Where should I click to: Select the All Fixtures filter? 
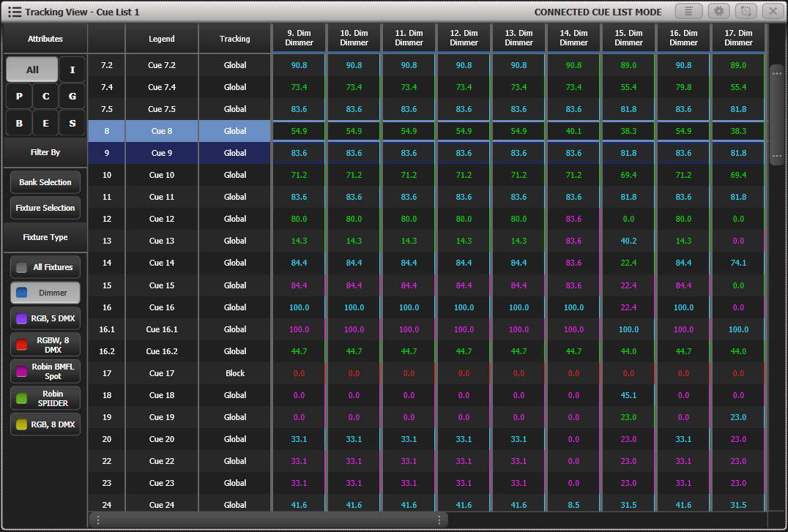coord(45,266)
